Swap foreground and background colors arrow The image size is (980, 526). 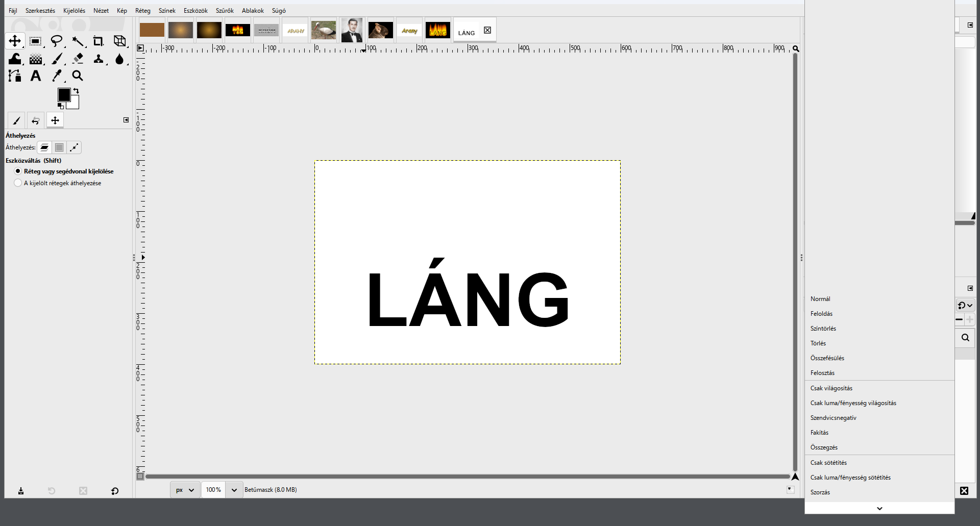[76, 91]
